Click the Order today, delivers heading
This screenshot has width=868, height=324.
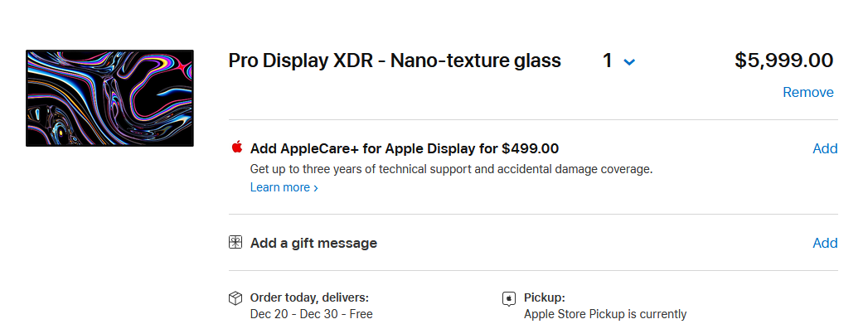pyautogui.click(x=309, y=298)
